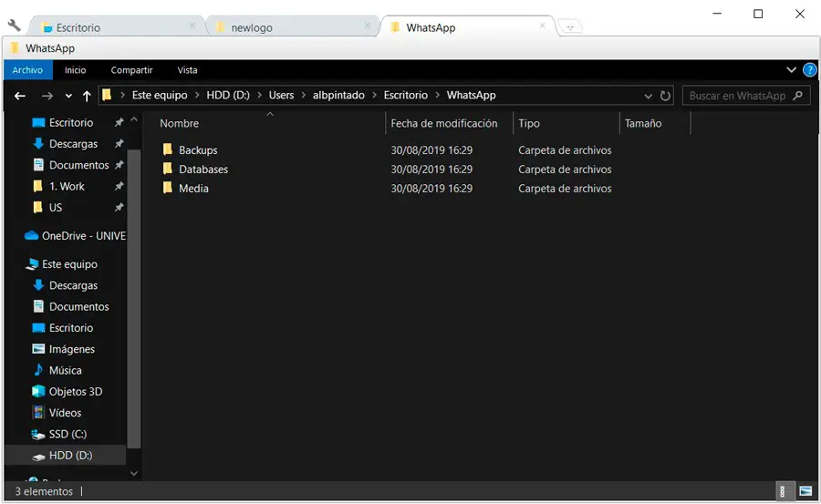Open the '1. Work' pinned folder

click(66, 186)
